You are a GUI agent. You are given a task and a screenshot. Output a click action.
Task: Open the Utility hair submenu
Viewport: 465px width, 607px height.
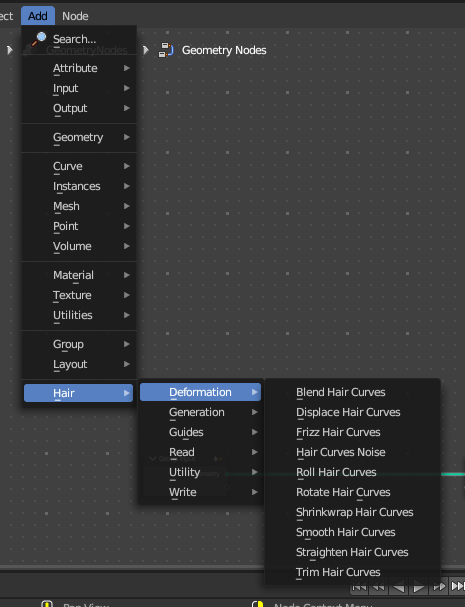201,472
